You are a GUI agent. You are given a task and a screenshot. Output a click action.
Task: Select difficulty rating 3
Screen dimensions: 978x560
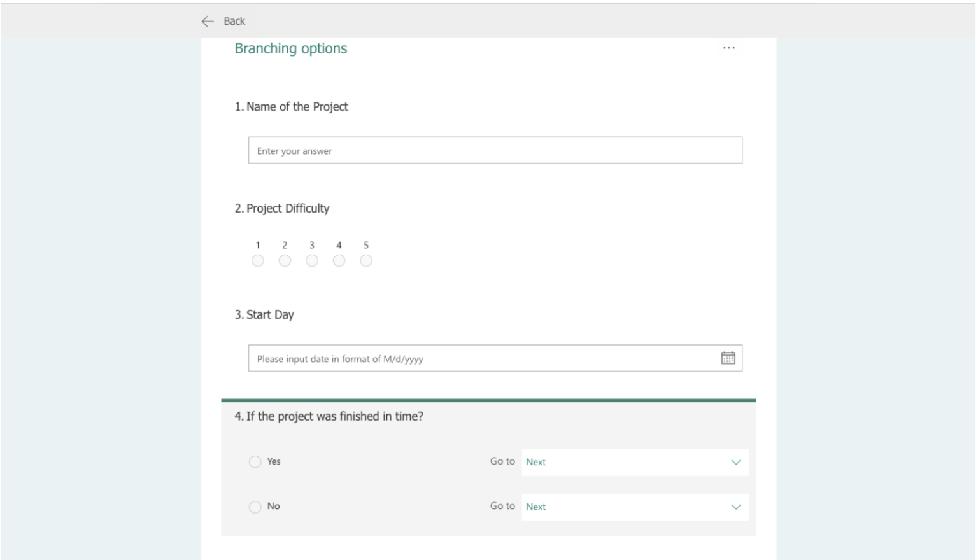click(x=312, y=260)
